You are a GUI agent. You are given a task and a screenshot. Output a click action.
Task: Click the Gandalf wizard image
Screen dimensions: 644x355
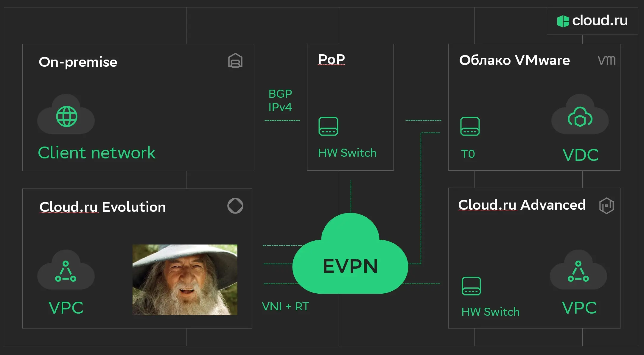185,280
